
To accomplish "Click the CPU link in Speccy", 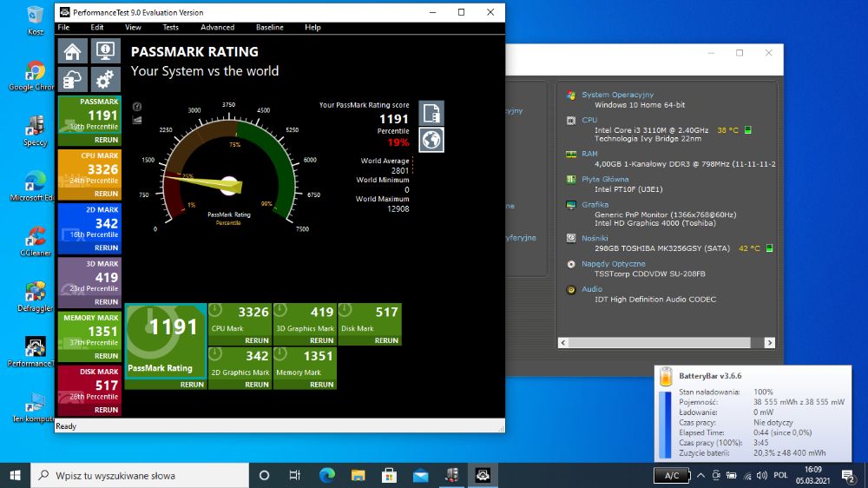I will tap(589, 120).
